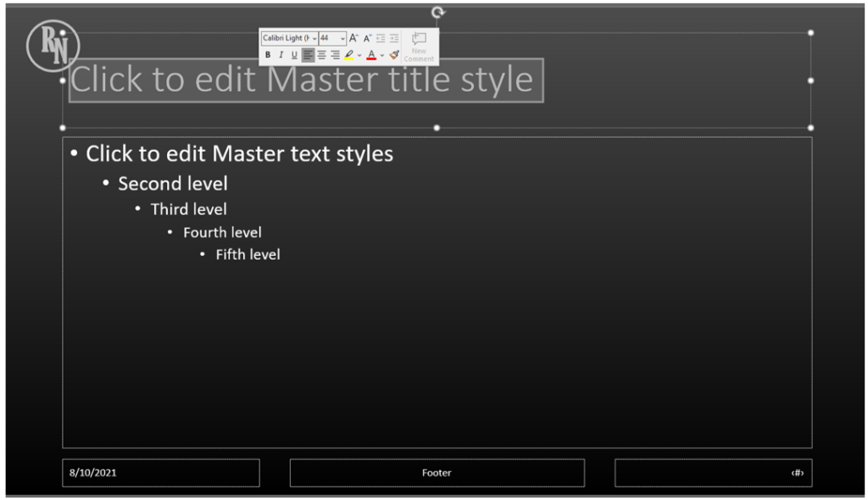
Task: Toggle italic formatting in mini toolbar
Action: pyautogui.click(x=281, y=55)
